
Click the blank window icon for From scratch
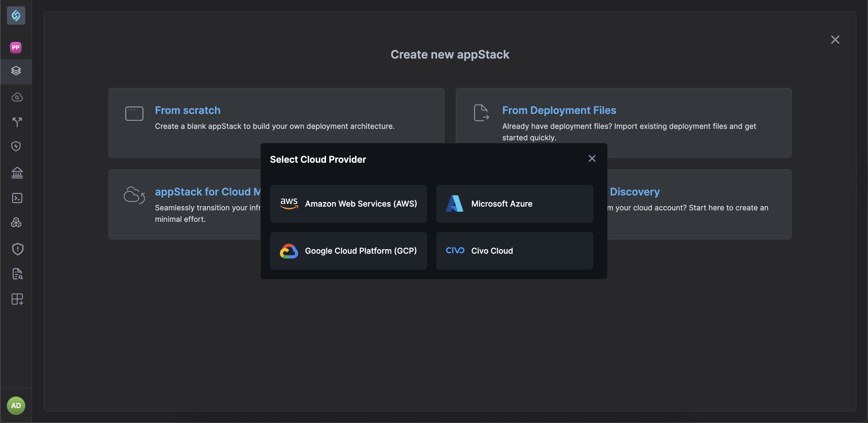point(134,113)
